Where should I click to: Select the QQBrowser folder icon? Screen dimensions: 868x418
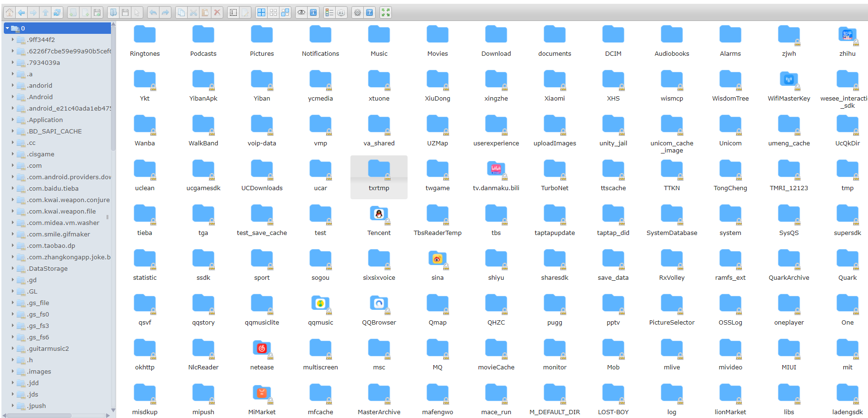click(x=379, y=305)
